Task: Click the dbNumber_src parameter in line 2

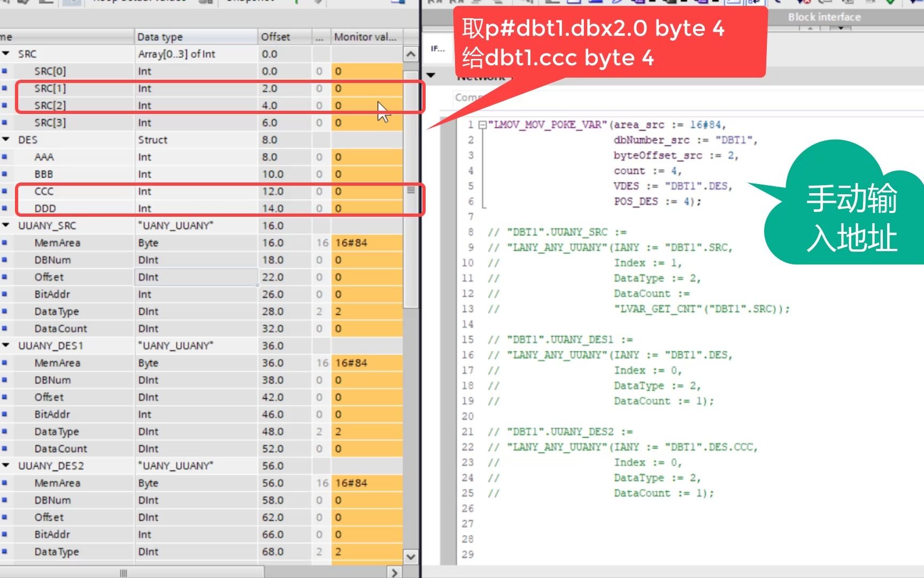Action: click(652, 140)
